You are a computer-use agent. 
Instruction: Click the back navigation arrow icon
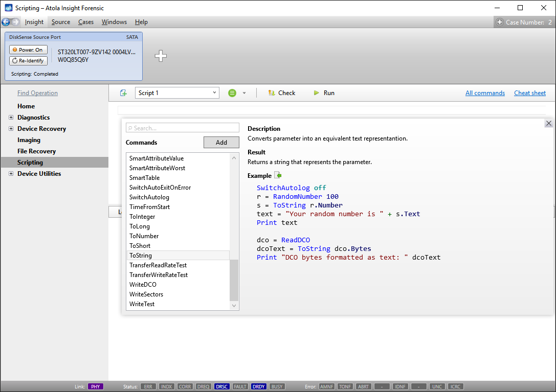click(x=6, y=22)
